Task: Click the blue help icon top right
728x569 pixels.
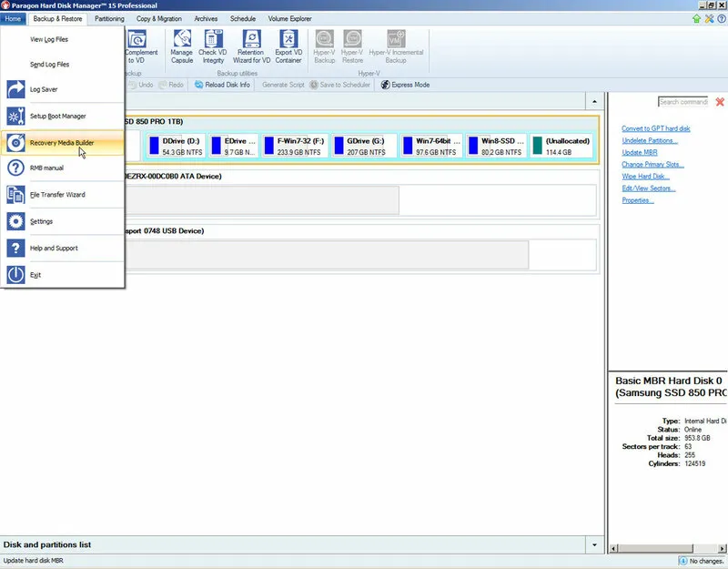Action: [722, 18]
